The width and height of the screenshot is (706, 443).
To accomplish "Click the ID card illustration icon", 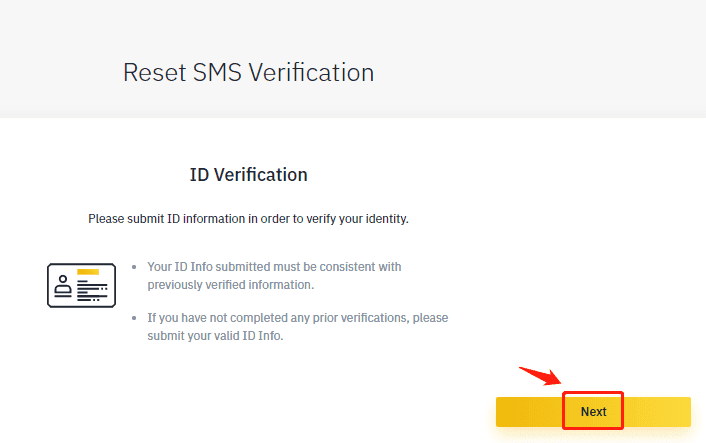I will click(x=82, y=284).
